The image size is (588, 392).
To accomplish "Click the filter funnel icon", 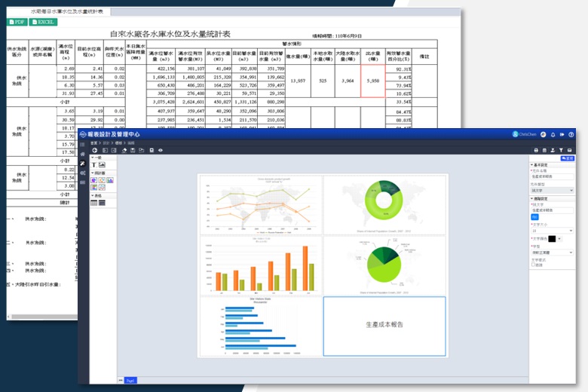I will (562, 150).
